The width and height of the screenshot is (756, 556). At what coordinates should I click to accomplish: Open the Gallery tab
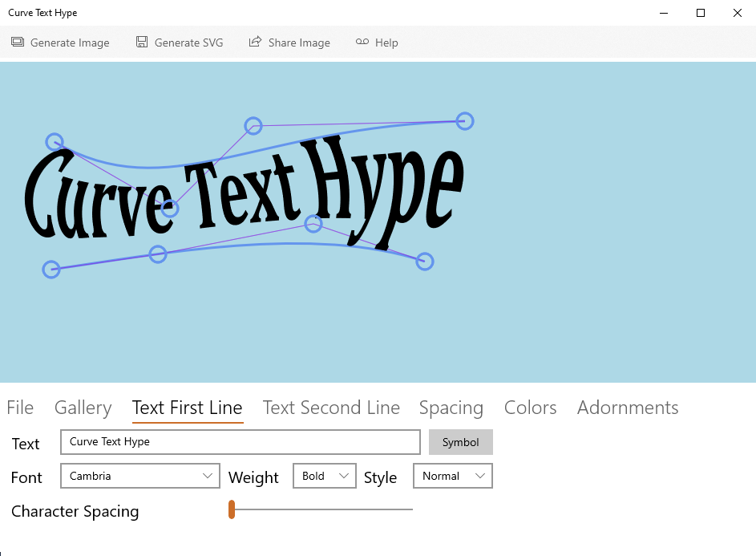click(x=83, y=408)
